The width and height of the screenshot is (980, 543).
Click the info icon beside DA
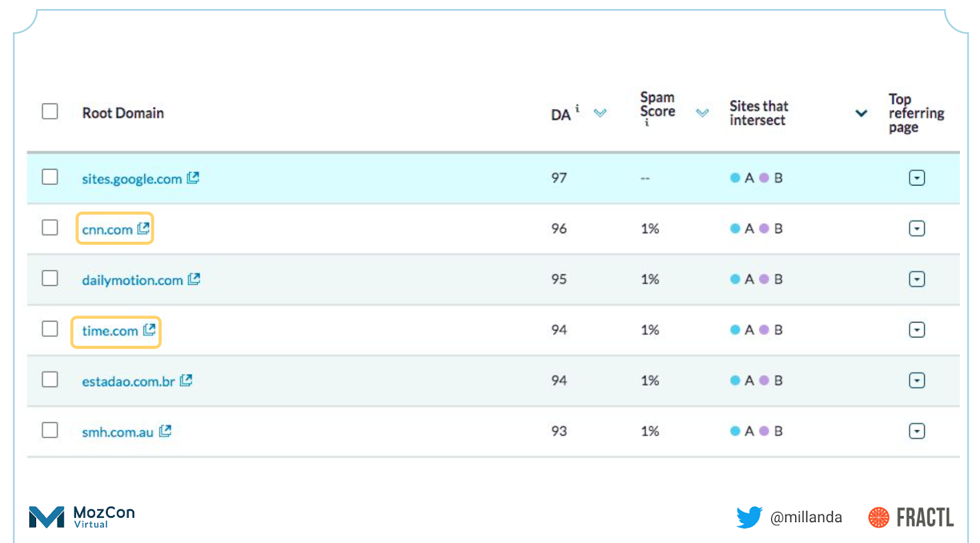click(577, 108)
